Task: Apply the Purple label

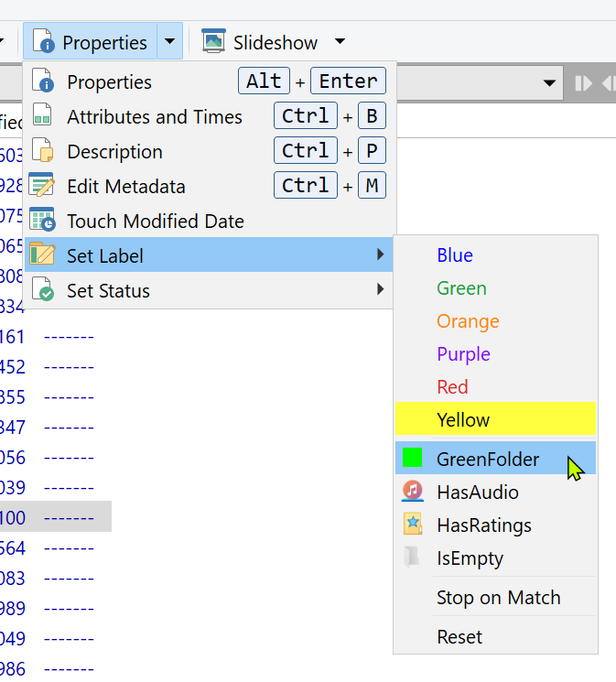Action: (x=495, y=354)
